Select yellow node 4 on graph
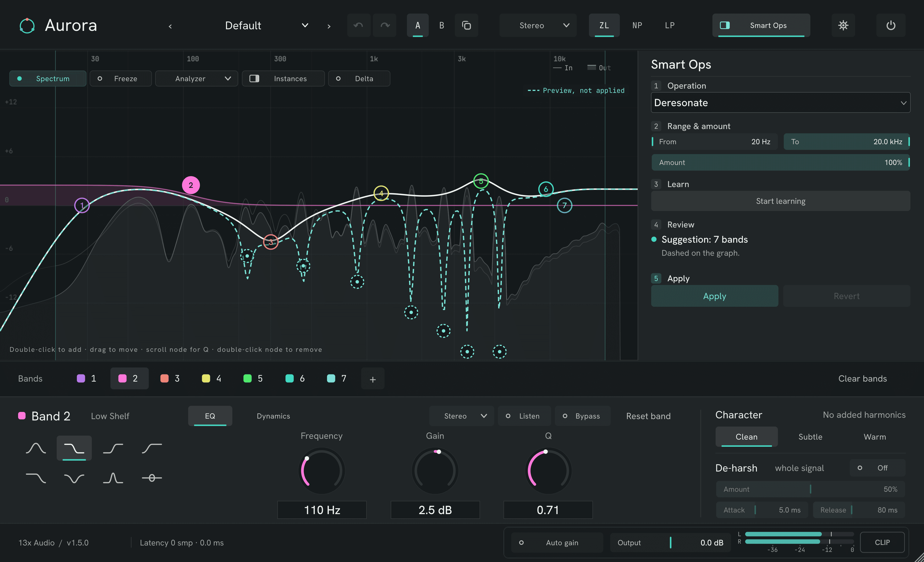924x562 pixels. click(381, 193)
